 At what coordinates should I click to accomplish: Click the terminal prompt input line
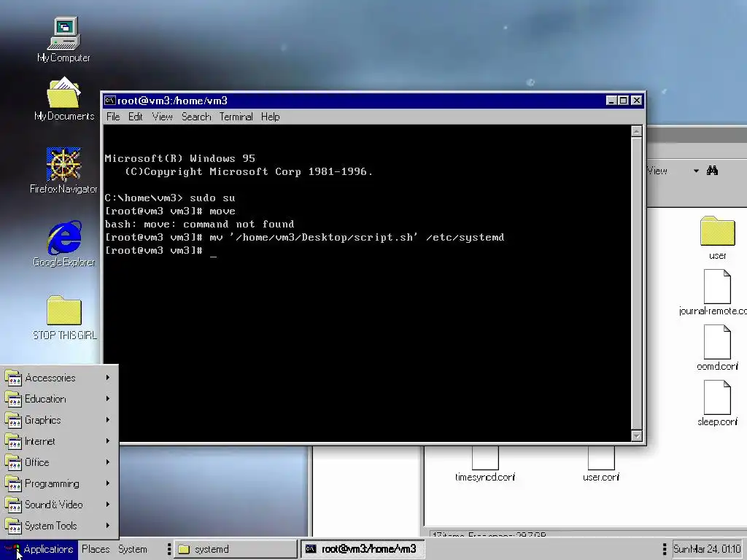pos(160,251)
